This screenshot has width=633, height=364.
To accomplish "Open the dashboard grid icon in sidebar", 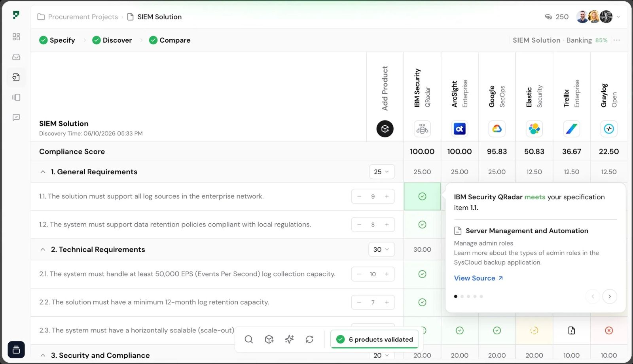I will pyautogui.click(x=16, y=37).
